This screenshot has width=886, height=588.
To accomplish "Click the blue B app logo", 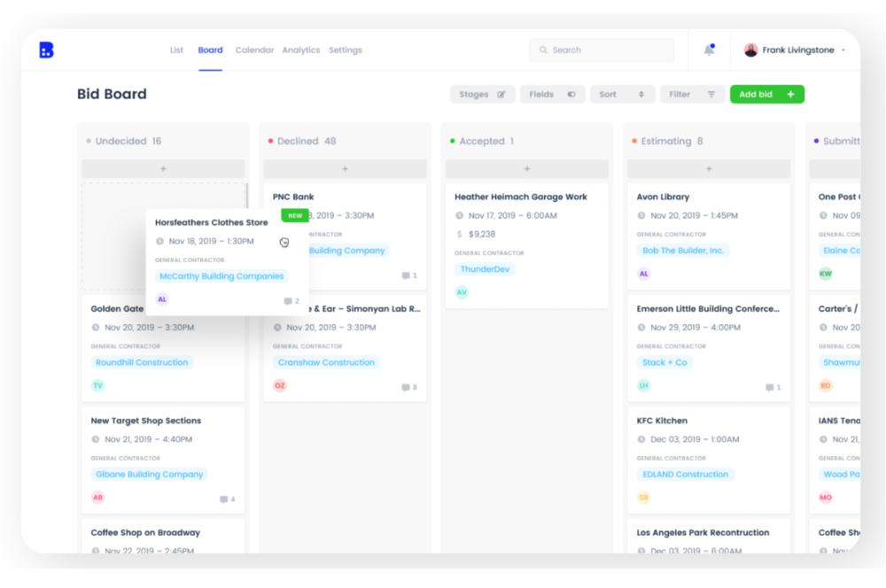I will coord(46,50).
